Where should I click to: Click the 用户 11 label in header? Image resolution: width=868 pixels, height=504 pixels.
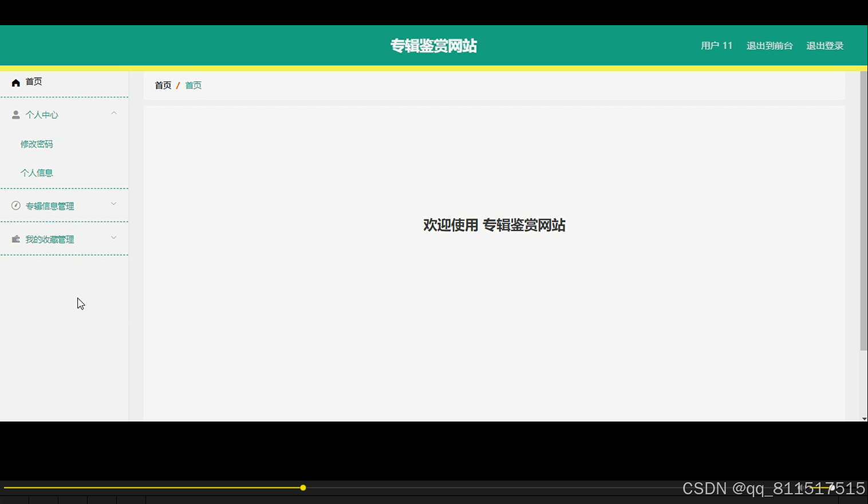[x=717, y=46]
